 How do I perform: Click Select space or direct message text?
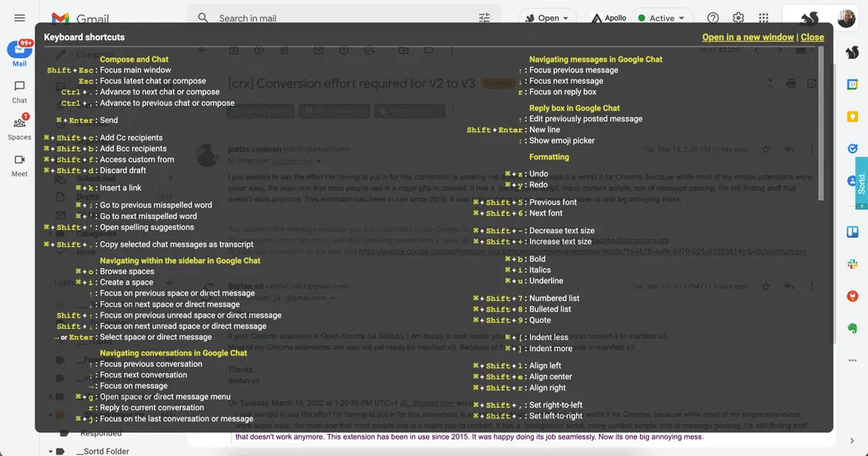pyautogui.click(x=156, y=337)
